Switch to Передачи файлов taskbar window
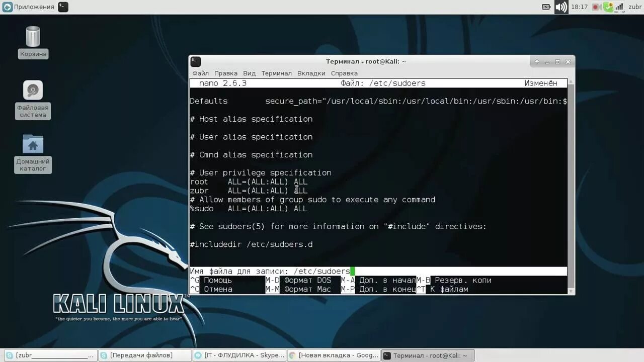 click(x=145, y=355)
